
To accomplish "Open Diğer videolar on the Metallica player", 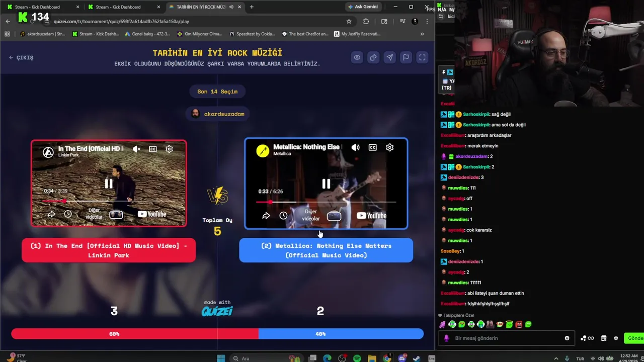I will tap(311, 215).
